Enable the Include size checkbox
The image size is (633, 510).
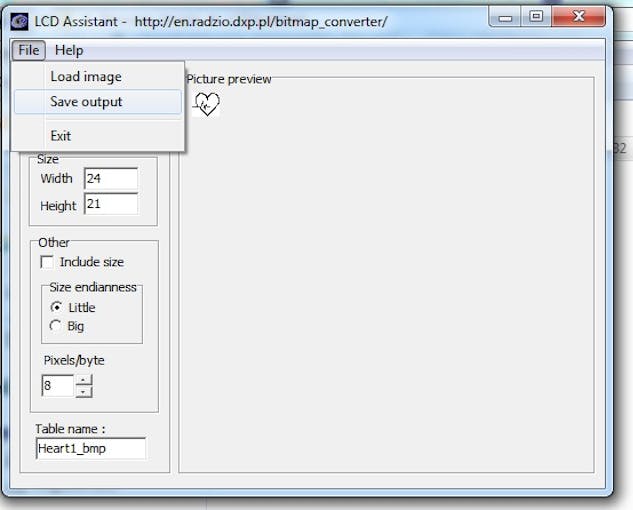coord(47,262)
